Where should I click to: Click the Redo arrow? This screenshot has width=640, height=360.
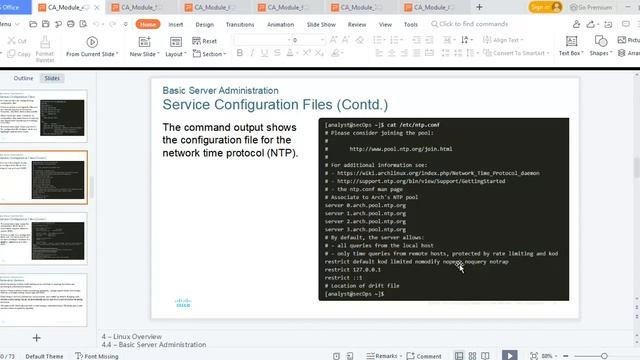point(113,24)
